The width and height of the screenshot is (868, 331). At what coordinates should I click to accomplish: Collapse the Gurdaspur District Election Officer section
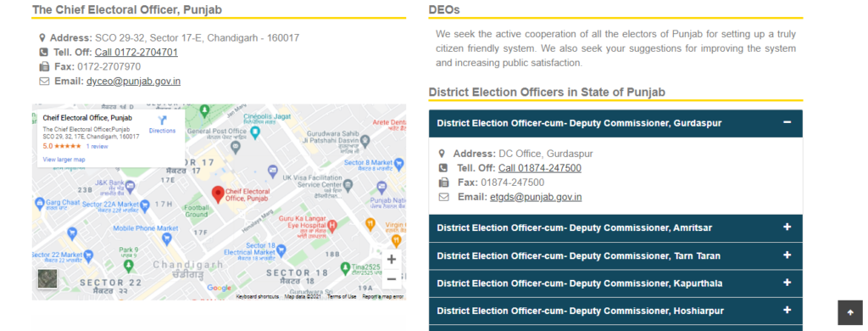[615, 123]
